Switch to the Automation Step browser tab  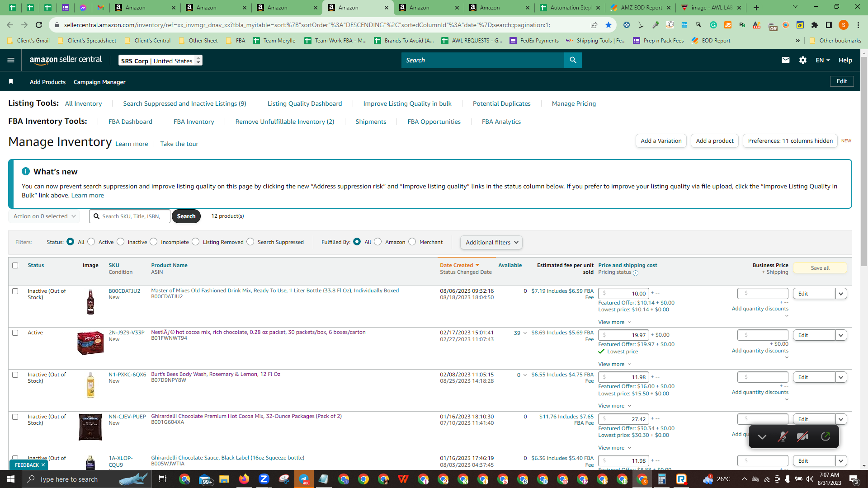point(571,8)
